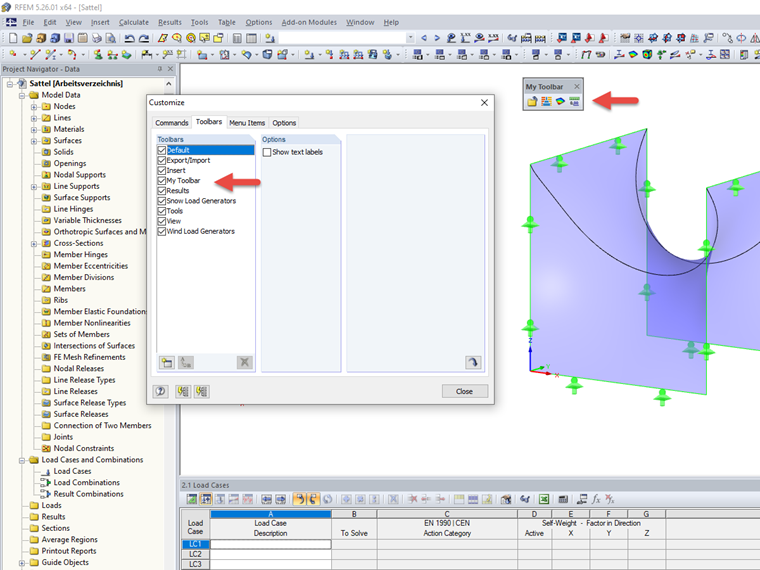
Task: Open the Add-on Modules menu
Action: (309, 22)
